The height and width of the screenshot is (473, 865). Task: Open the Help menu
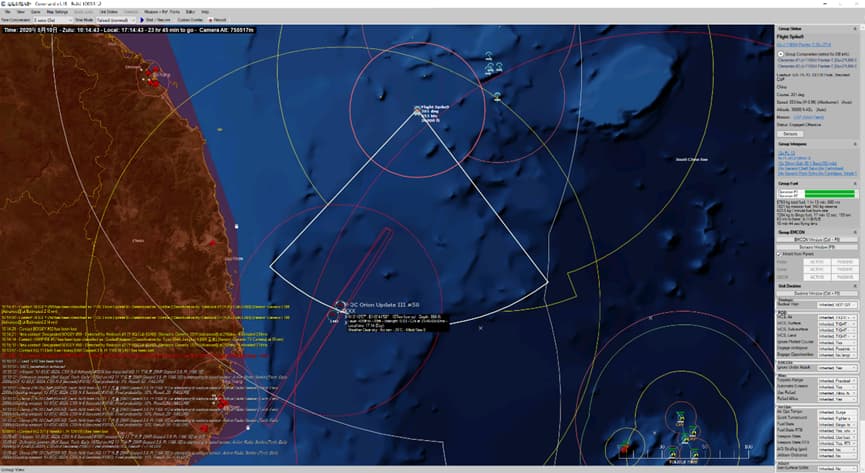tap(205, 12)
